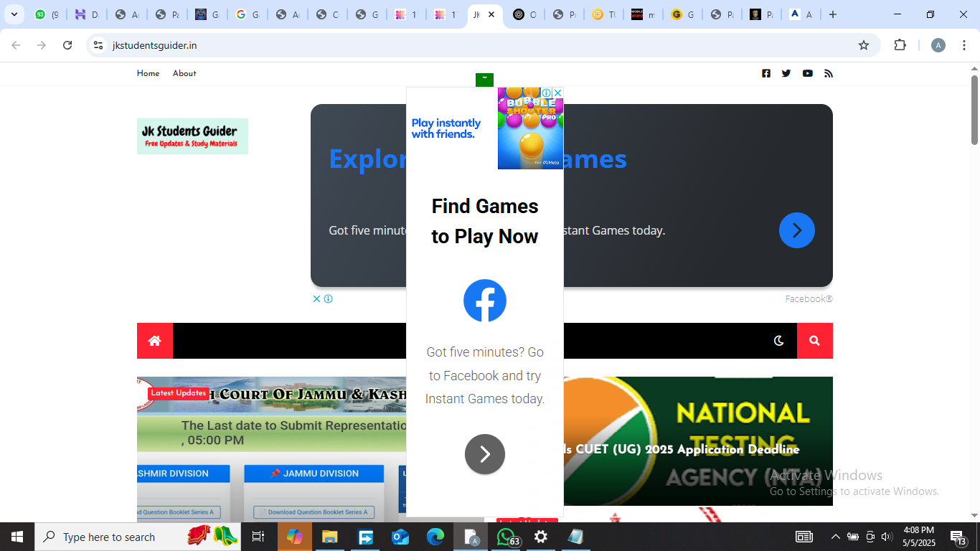
Task: Click the blue arrow button in banner ad
Action: coord(797,230)
